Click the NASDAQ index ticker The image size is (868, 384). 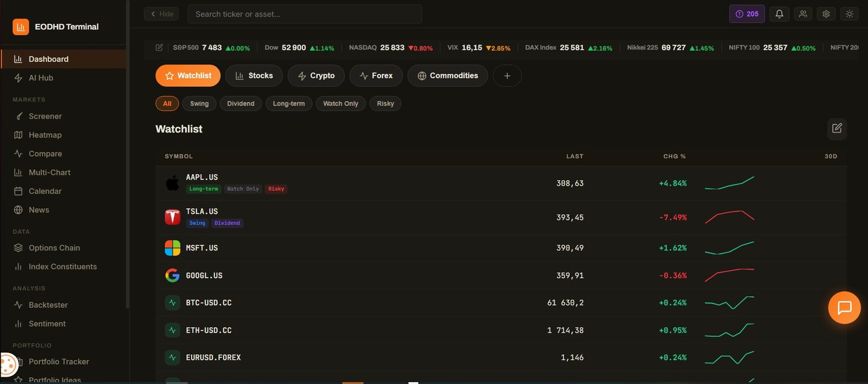point(391,48)
